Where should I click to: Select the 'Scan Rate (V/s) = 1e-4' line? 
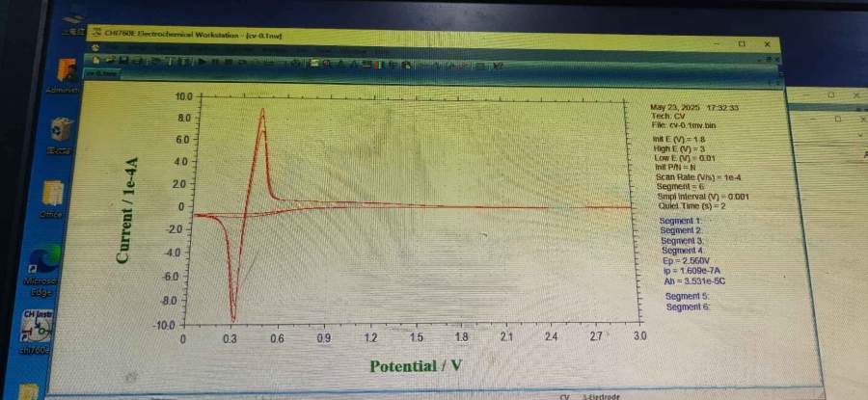[698, 177]
